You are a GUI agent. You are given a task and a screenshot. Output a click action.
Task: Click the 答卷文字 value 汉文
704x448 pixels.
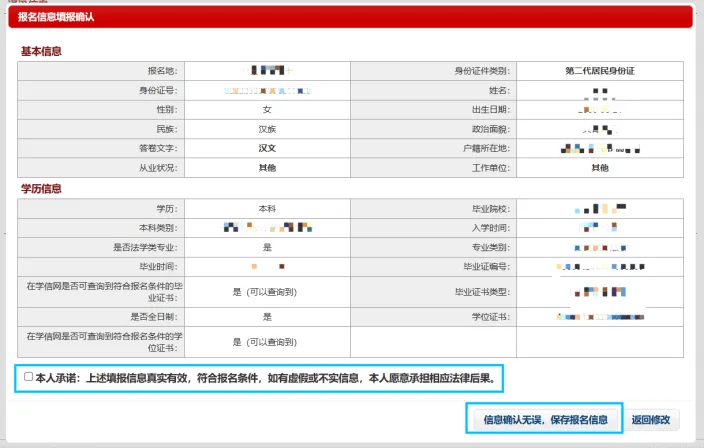(x=267, y=148)
